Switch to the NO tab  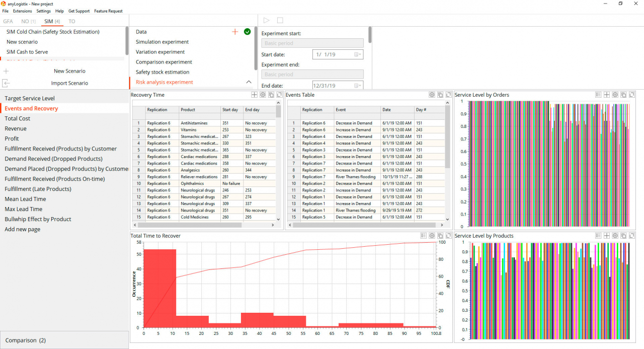click(28, 21)
